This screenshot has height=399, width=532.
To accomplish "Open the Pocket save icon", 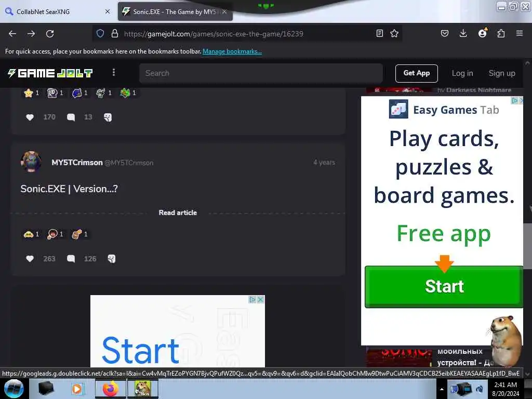I will [445, 33].
